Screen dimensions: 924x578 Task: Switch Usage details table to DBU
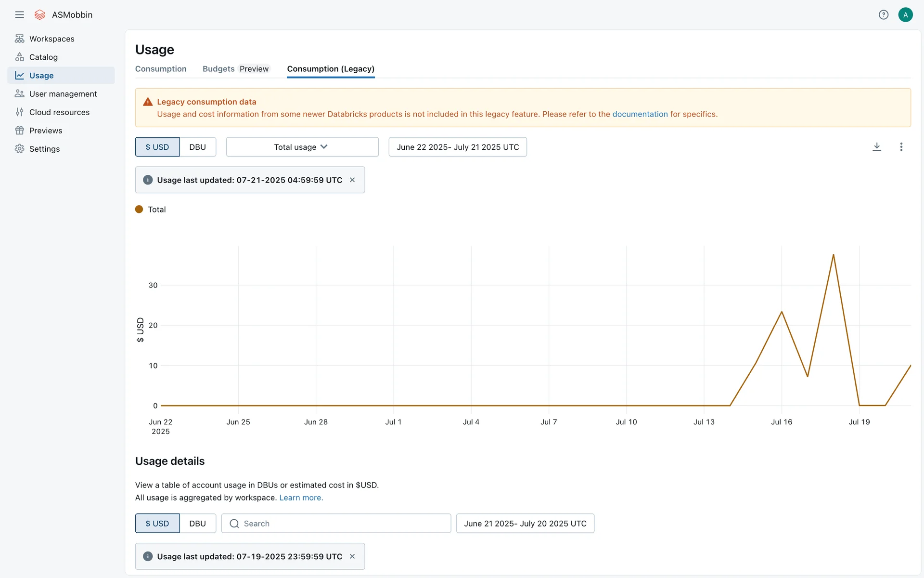pyautogui.click(x=197, y=524)
